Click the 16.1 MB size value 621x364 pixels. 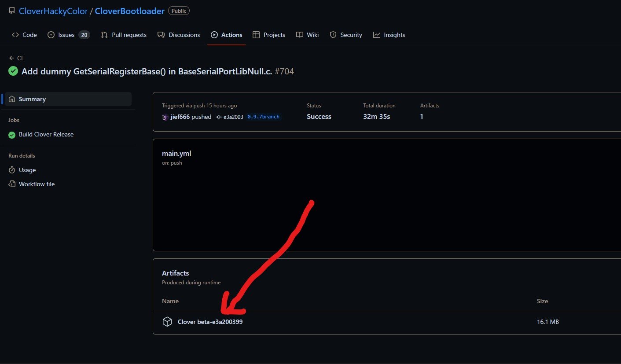coord(548,322)
